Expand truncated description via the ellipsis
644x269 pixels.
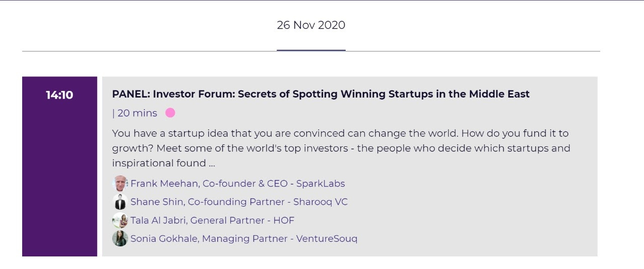pos(212,164)
